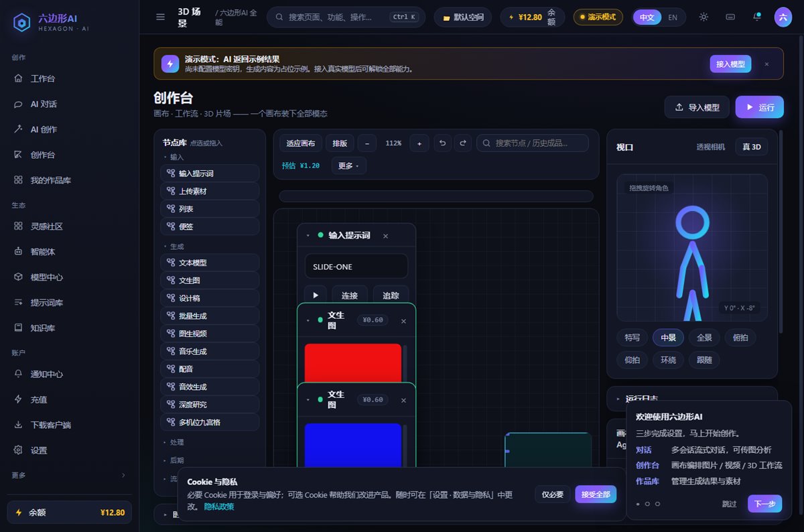Add the 音乐生成 node from the library

210,351
